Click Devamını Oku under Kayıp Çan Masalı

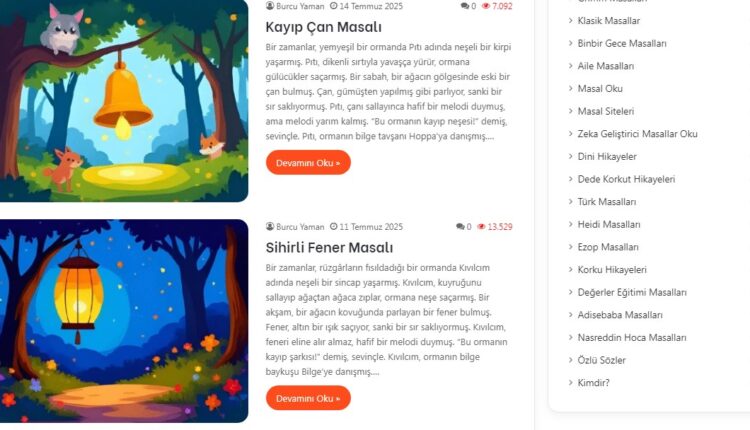click(308, 163)
